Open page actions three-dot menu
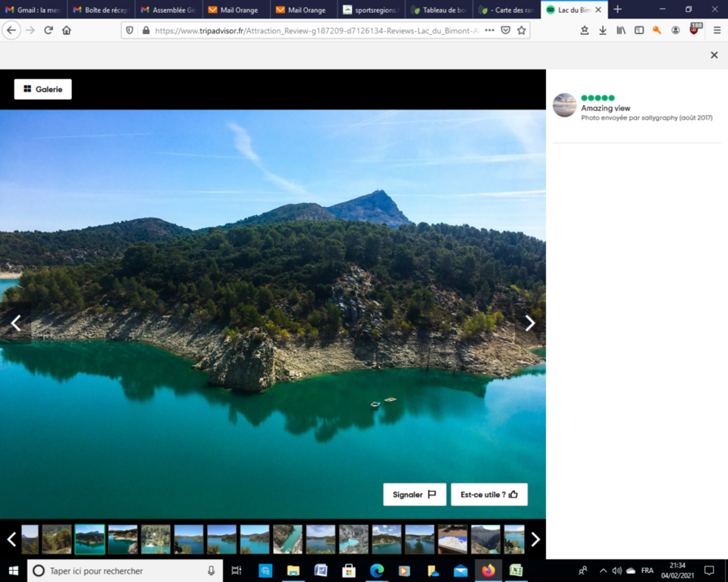The width and height of the screenshot is (728, 582). point(489,30)
